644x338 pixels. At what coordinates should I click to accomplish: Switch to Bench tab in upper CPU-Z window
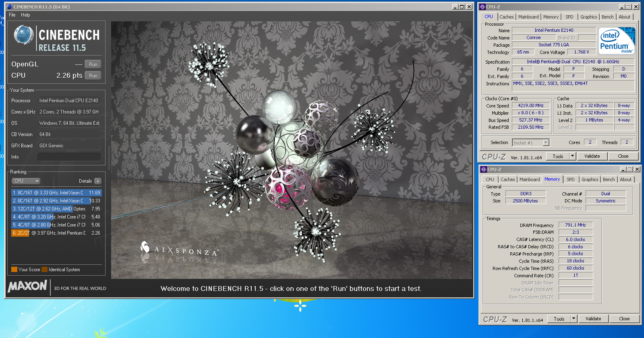pyautogui.click(x=608, y=17)
